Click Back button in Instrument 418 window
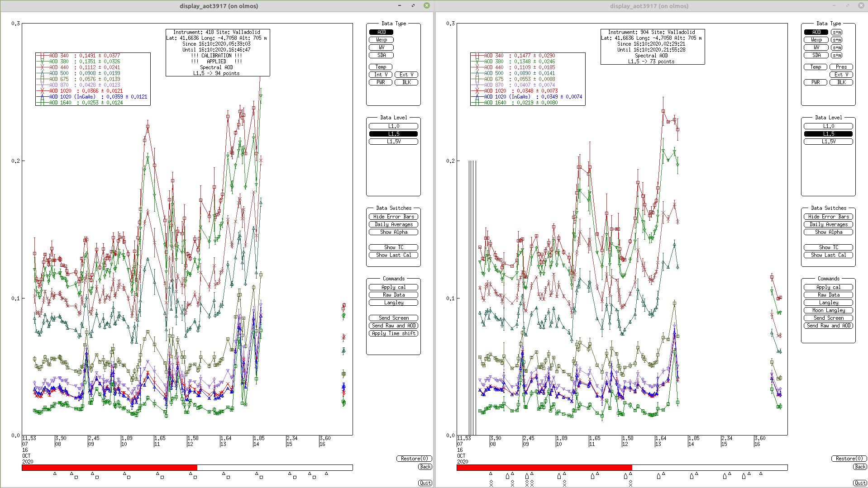The image size is (868, 488). coord(425,467)
